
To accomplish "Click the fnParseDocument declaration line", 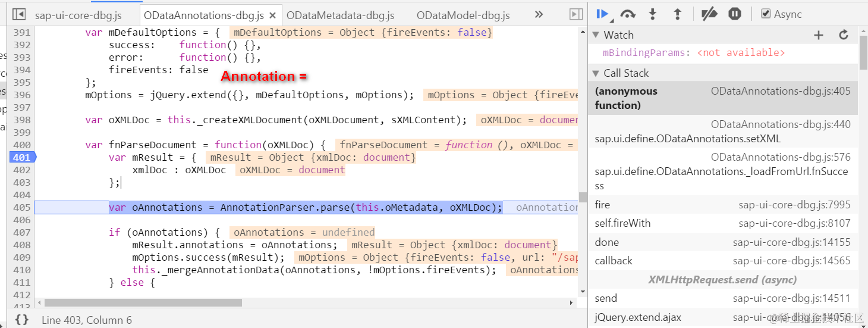I will click(x=205, y=145).
